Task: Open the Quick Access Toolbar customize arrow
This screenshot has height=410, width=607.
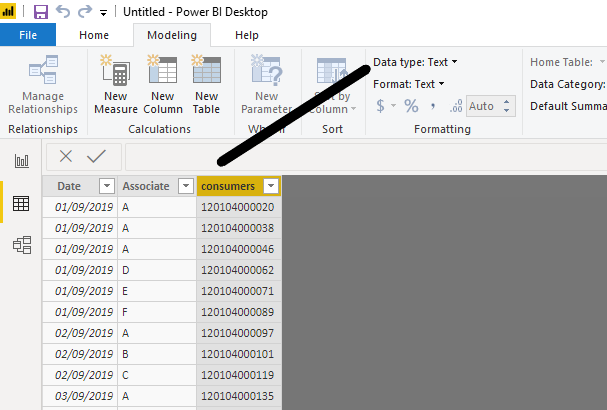Action: pyautogui.click(x=103, y=13)
